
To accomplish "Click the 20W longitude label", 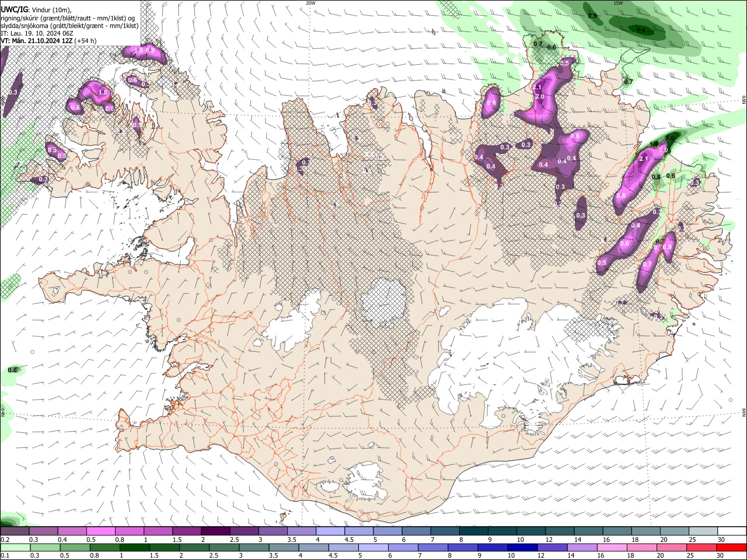I will [x=310, y=3].
